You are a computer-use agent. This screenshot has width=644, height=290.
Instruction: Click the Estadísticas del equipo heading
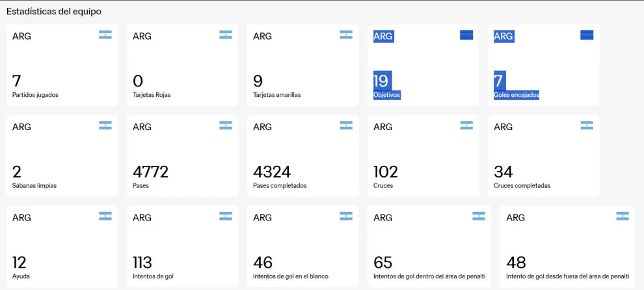click(x=54, y=12)
